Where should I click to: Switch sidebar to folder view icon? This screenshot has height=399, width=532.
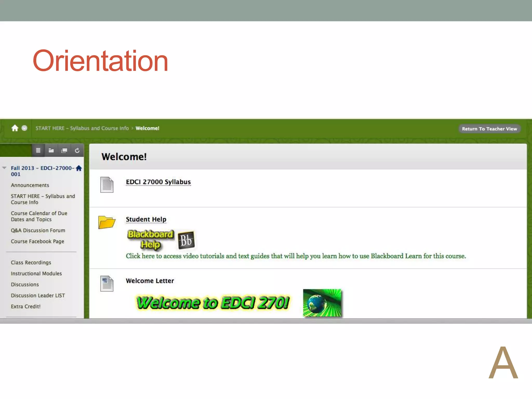pyautogui.click(x=51, y=150)
